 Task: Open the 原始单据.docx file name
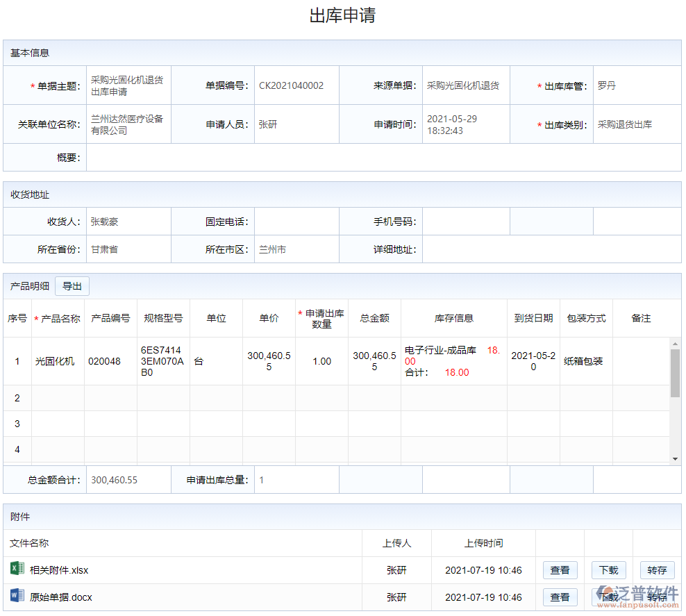[x=61, y=597]
